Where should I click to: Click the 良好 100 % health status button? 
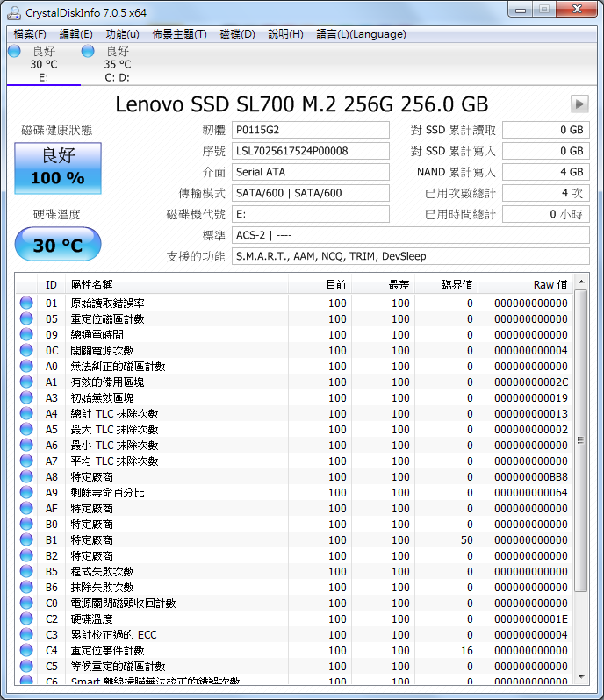(x=58, y=168)
